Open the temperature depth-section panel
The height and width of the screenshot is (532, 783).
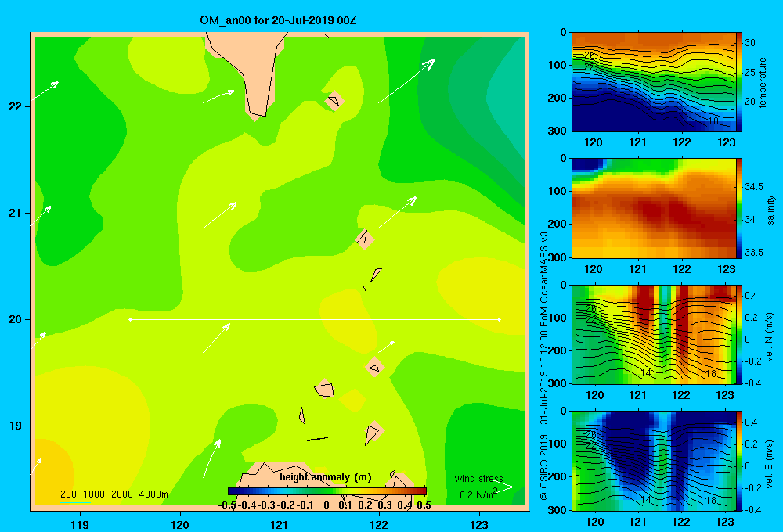(654, 82)
